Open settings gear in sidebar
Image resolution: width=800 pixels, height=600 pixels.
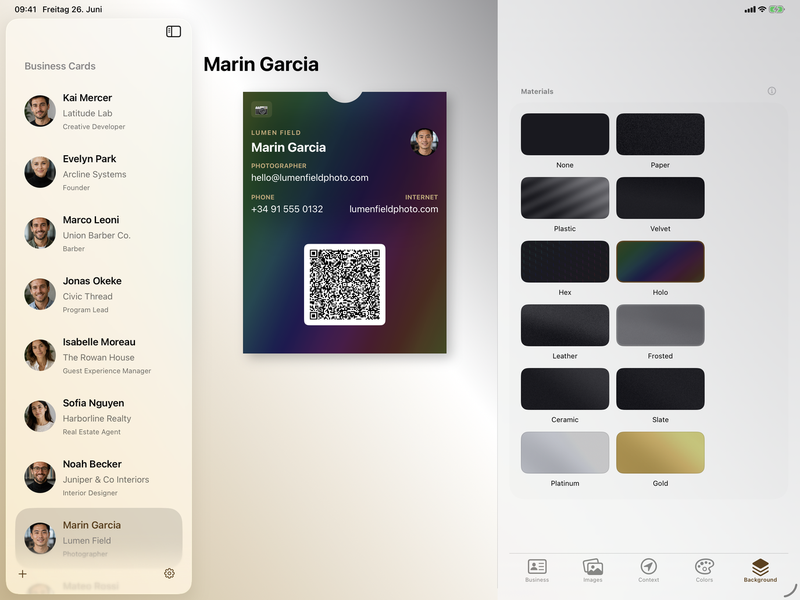pyautogui.click(x=169, y=573)
